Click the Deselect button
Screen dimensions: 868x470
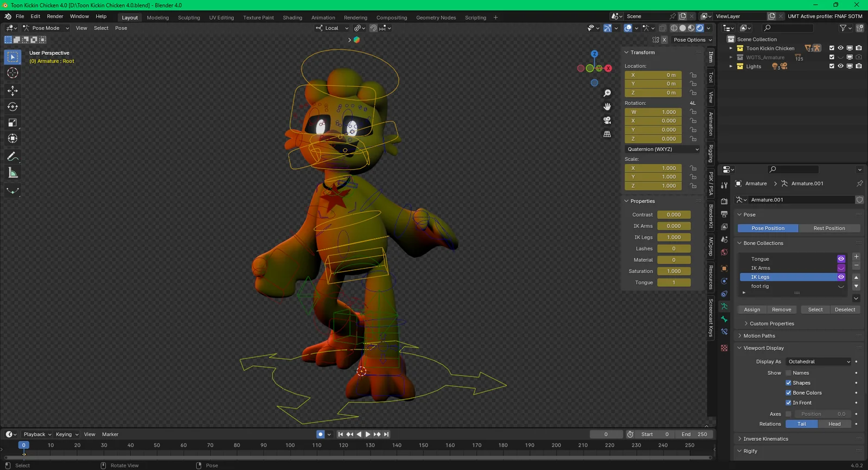tap(845, 310)
